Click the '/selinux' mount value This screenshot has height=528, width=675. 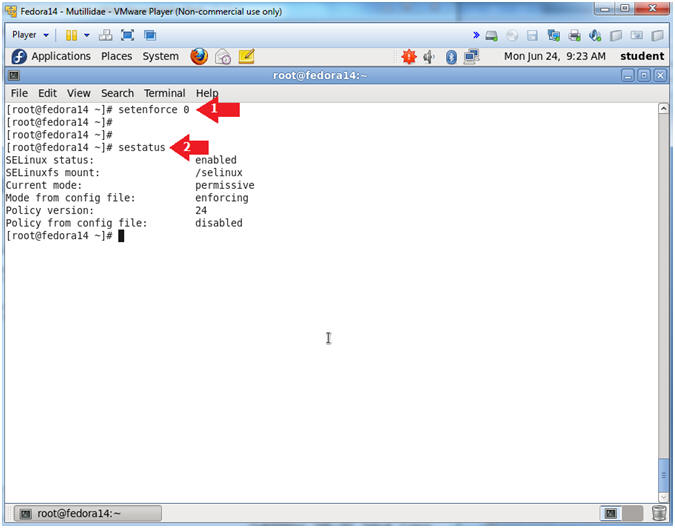tap(219, 173)
